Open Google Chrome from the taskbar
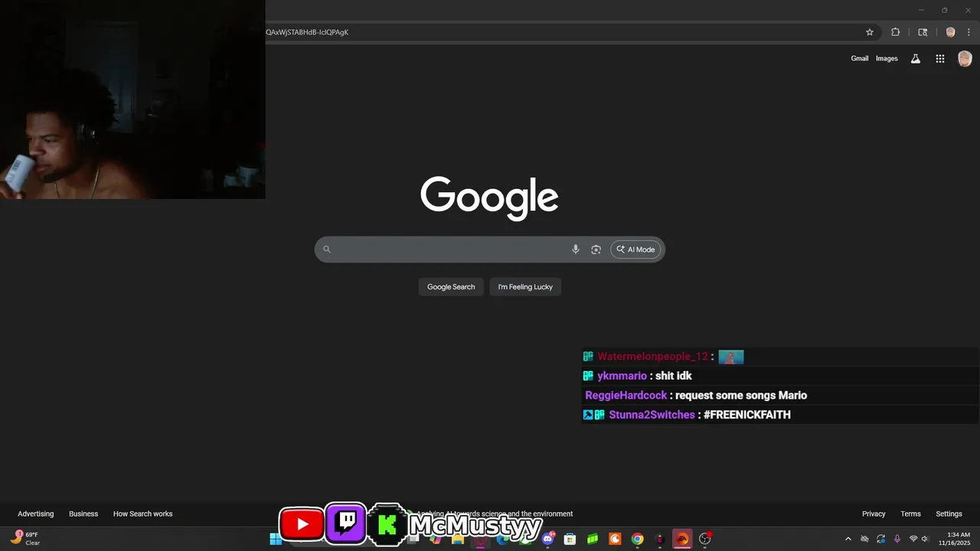Image resolution: width=980 pixels, height=551 pixels. tap(637, 539)
